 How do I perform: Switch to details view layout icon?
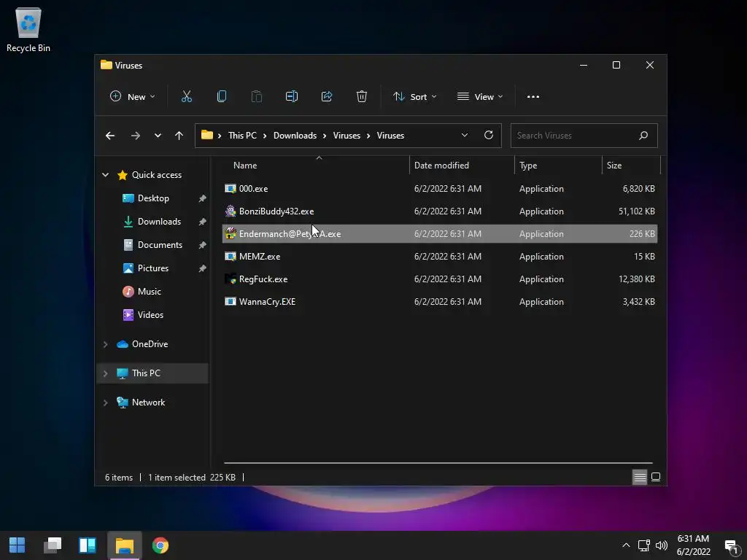tap(639, 477)
